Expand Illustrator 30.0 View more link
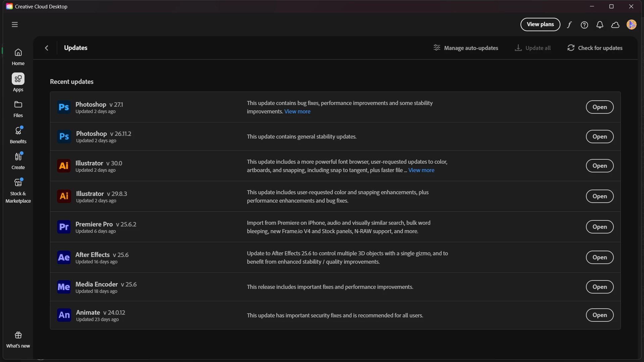Viewport: 644px width, 362px height. (421, 170)
